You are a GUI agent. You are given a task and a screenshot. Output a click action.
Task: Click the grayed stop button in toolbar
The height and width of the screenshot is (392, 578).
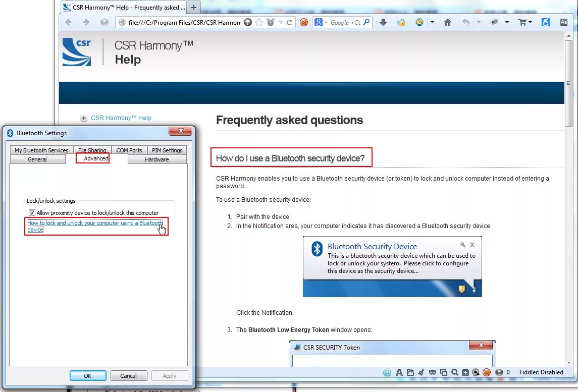coord(104,22)
